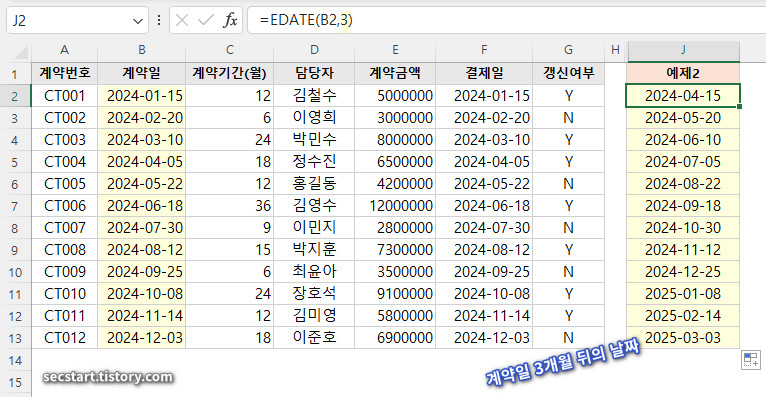
Task: Select cell with name 최윤아
Action: click(x=314, y=271)
